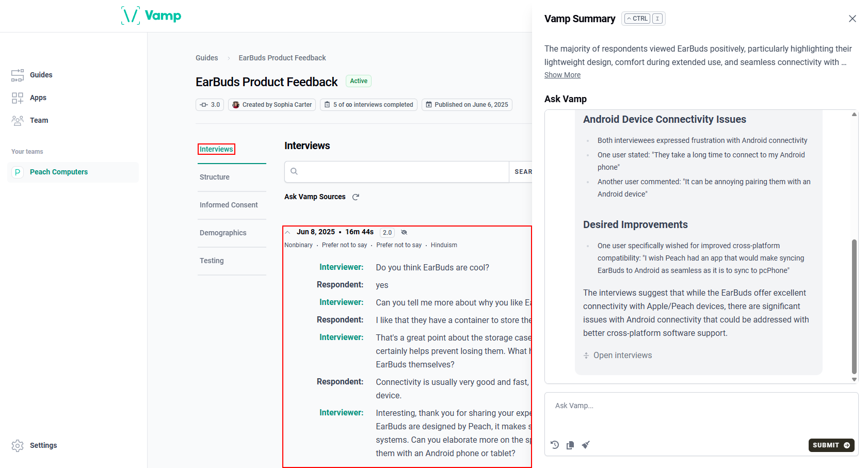This screenshot has height=468, width=868.
Task: Open Apps in the sidebar
Action: coord(29,98)
